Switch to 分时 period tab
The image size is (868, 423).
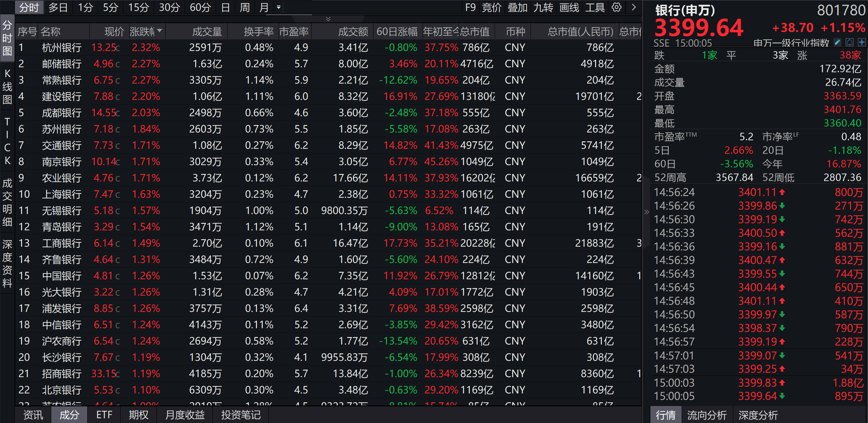click(29, 7)
